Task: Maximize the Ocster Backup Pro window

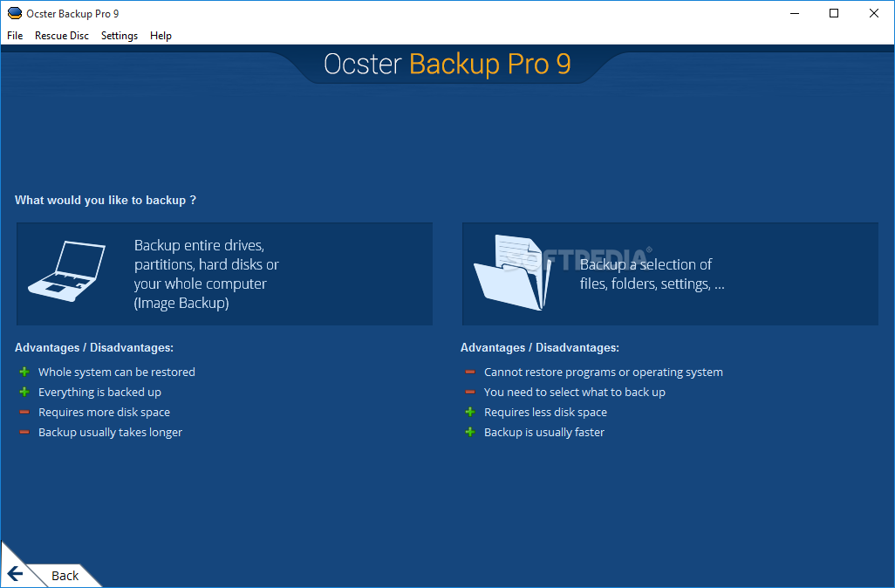Action: point(834,13)
